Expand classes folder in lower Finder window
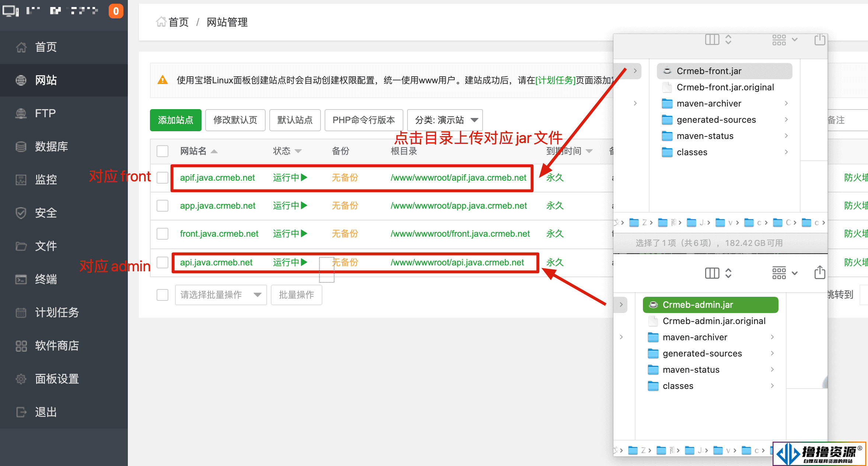The height and width of the screenshot is (466, 868). (772, 386)
